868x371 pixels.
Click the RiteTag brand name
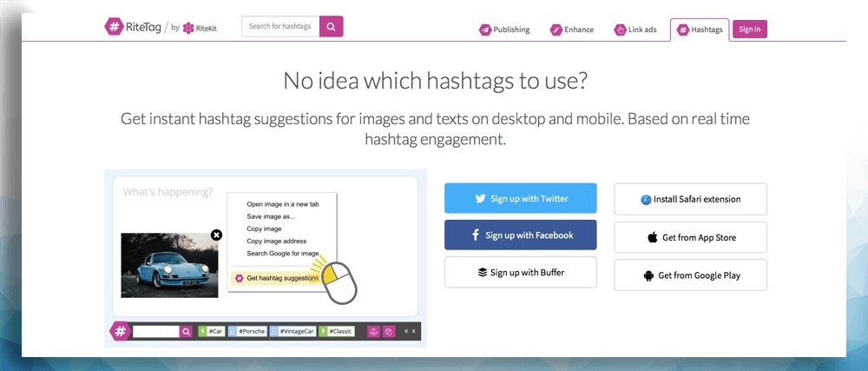(143, 27)
